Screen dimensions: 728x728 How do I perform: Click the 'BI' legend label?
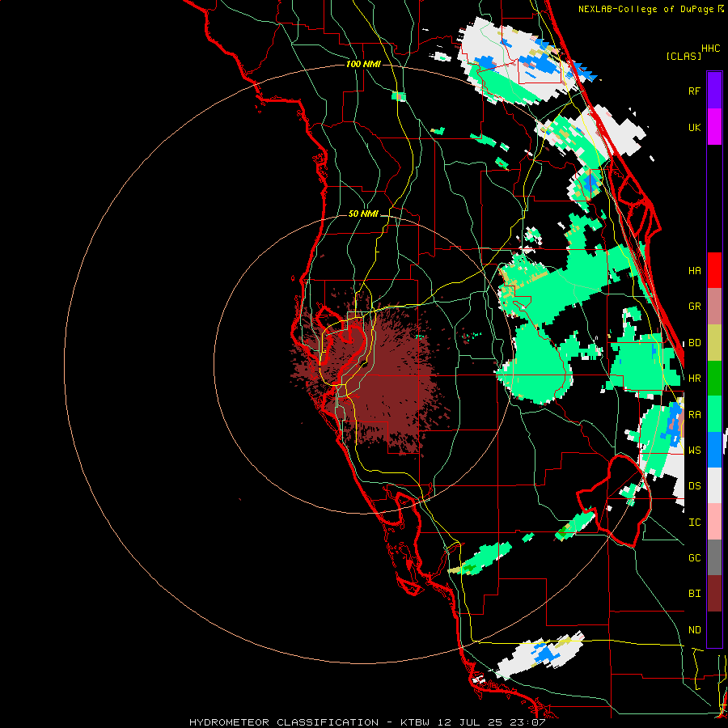pos(694,594)
